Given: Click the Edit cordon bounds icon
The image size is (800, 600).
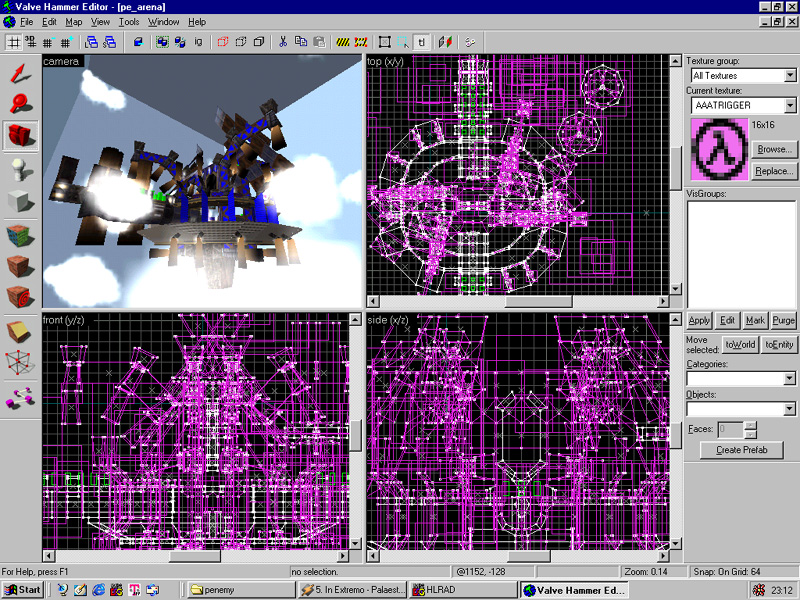Looking at the screenshot, I should (361, 42).
